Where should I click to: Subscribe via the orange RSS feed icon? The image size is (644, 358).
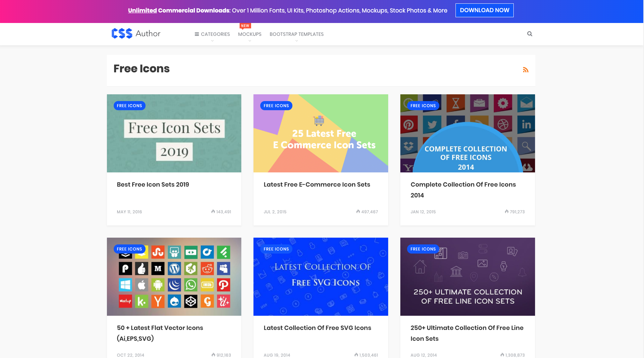point(526,70)
